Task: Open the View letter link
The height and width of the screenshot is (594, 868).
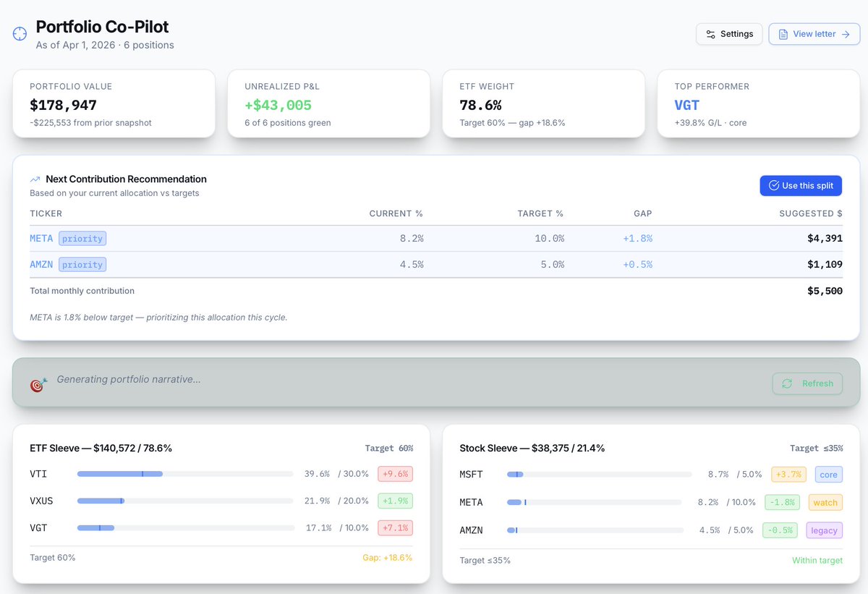Action: click(814, 34)
